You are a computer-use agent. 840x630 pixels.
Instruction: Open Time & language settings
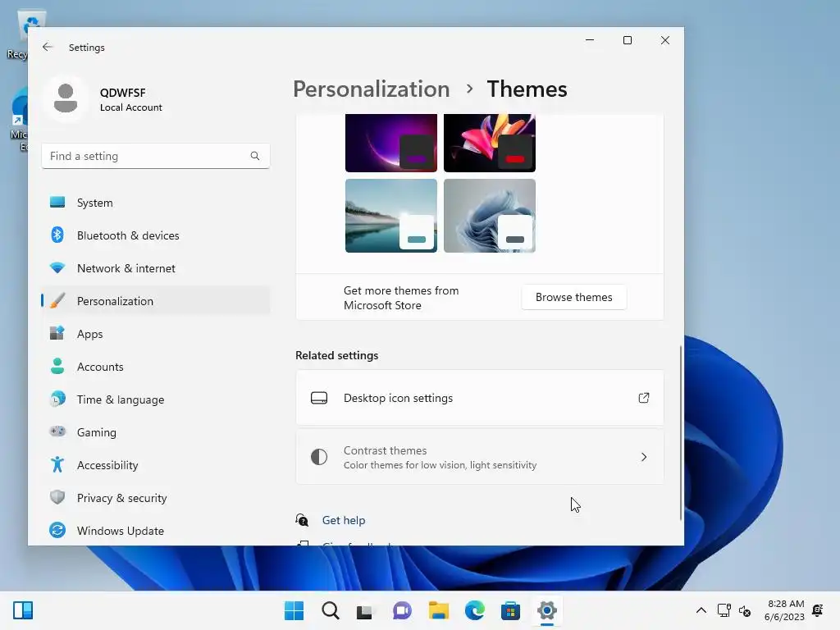click(x=156, y=399)
